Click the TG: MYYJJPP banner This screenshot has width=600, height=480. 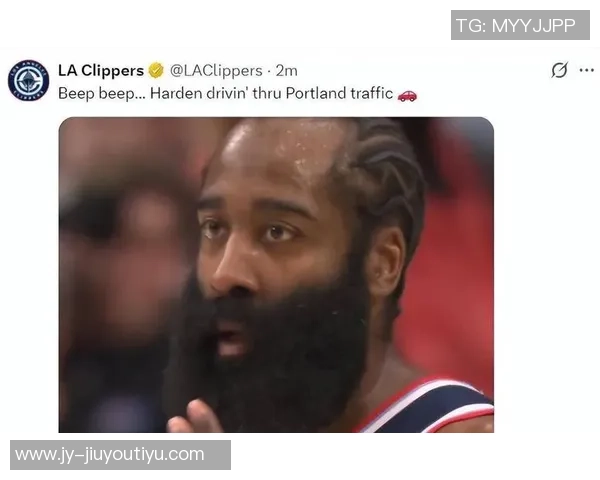pos(520,25)
